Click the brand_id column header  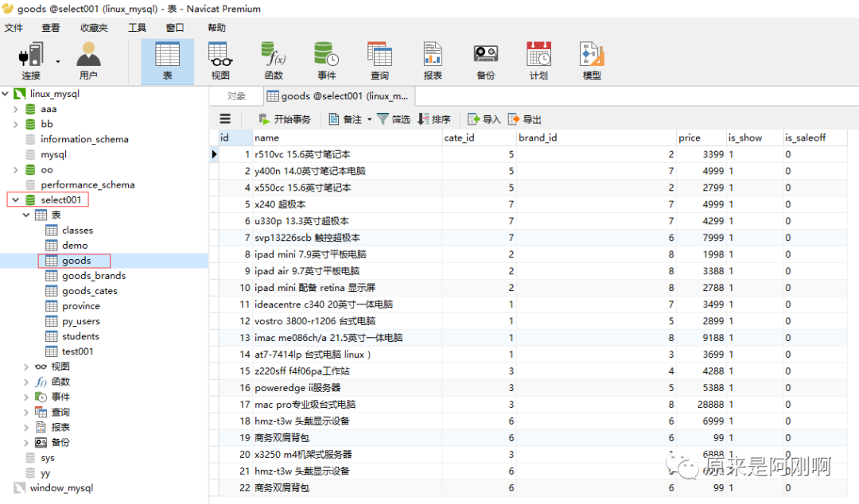(x=596, y=138)
